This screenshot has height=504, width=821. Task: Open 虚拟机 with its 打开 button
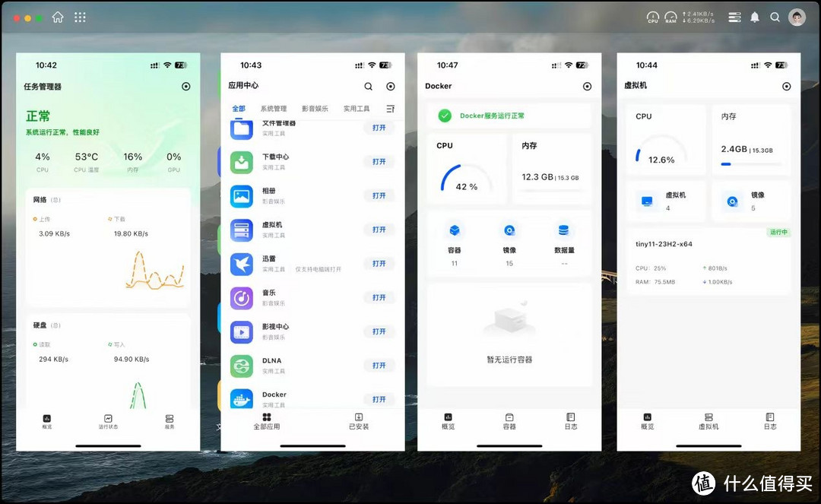[x=379, y=230]
